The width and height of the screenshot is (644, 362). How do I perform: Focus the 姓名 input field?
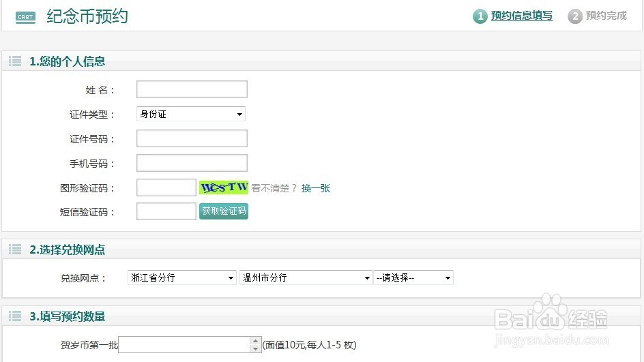click(x=192, y=89)
